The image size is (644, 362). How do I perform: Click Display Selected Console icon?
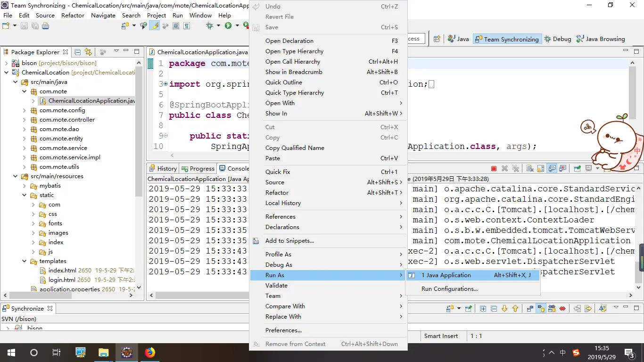[x=588, y=168]
